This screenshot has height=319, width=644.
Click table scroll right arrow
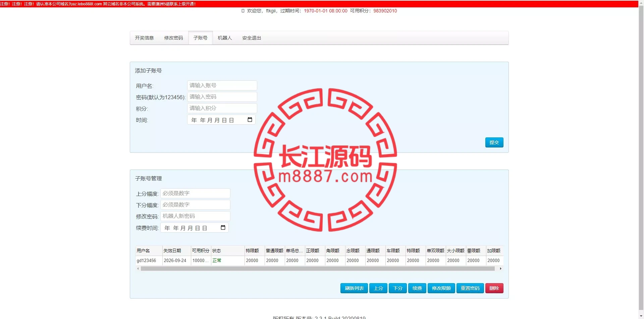pyautogui.click(x=500, y=269)
